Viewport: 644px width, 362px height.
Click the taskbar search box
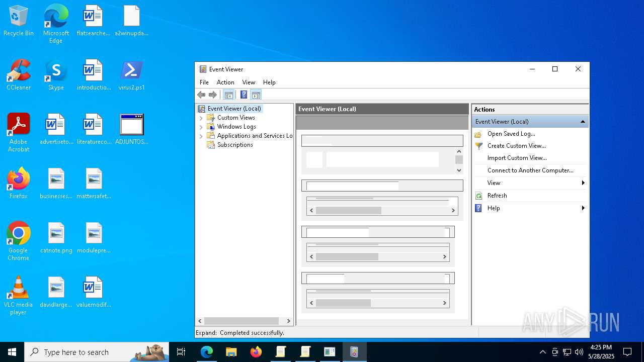97,352
